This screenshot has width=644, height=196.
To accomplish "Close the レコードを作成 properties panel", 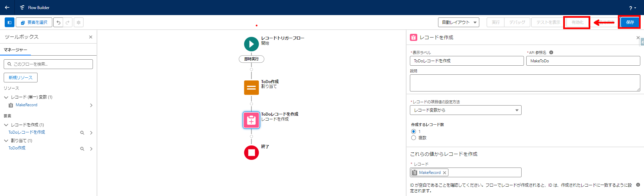I will pos(638,38).
